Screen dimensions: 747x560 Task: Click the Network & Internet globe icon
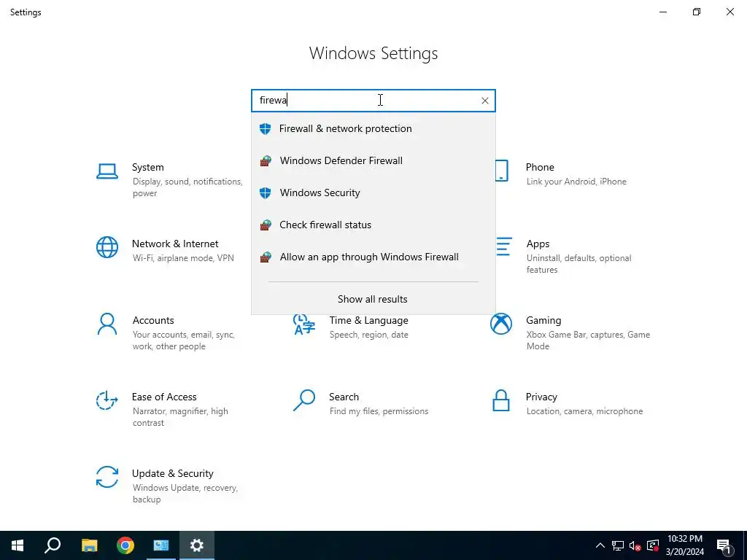tap(107, 248)
